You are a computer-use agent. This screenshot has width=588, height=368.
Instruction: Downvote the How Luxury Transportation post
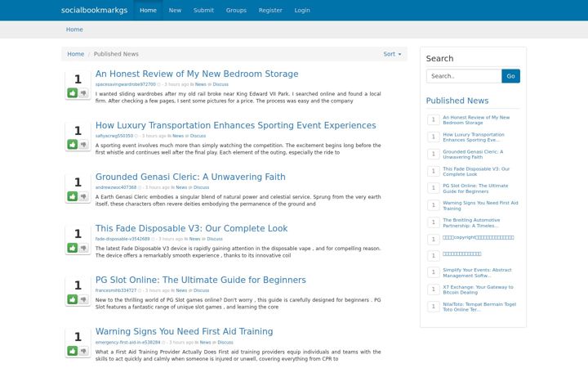point(83,144)
